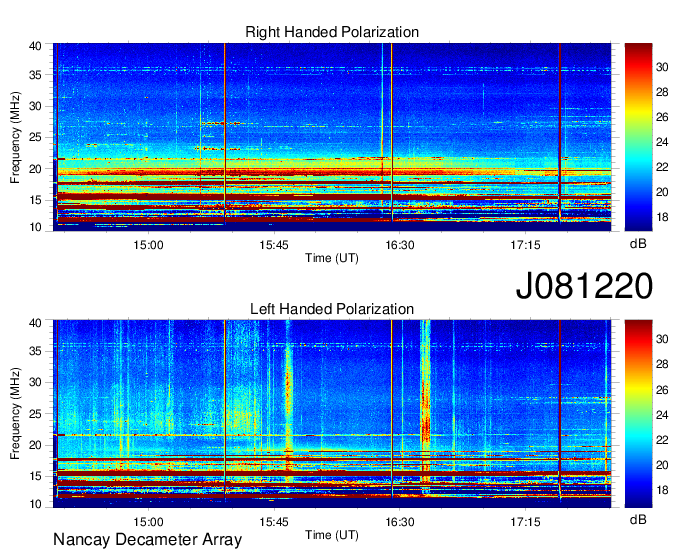Click the 22 dB value on the upper color bar

pyautogui.click(x=662, y=167)
